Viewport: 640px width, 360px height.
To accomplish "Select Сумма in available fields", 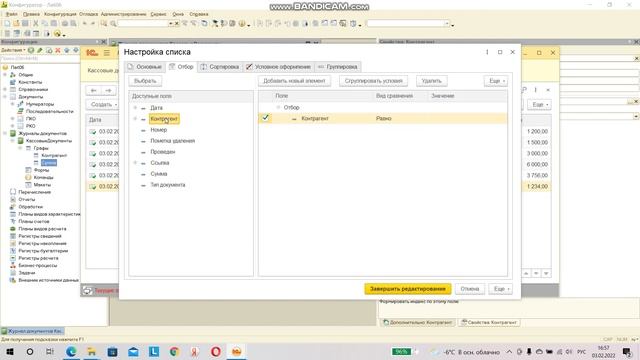I will point(159,174).
